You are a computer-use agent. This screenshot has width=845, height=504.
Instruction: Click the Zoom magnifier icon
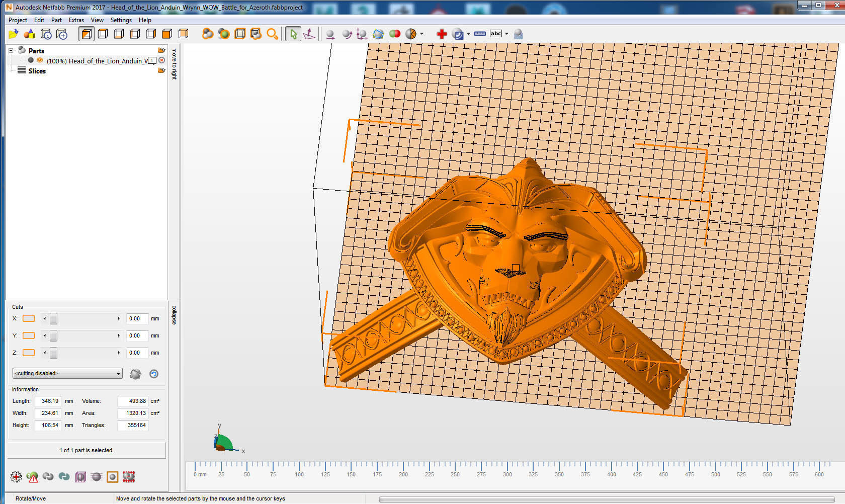tap(272, 34)
